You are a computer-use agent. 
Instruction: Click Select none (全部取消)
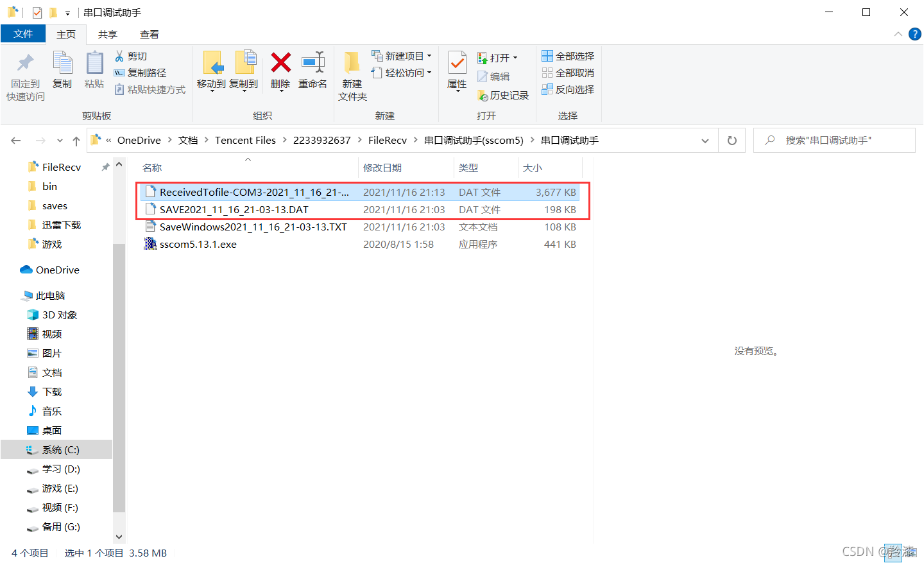(x=568, y=73)
